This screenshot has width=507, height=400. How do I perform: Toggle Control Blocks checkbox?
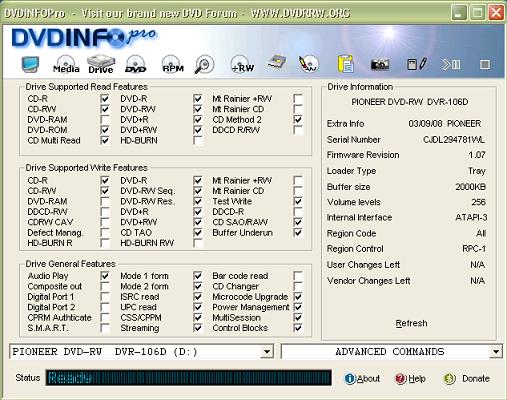tap(298, 328)
